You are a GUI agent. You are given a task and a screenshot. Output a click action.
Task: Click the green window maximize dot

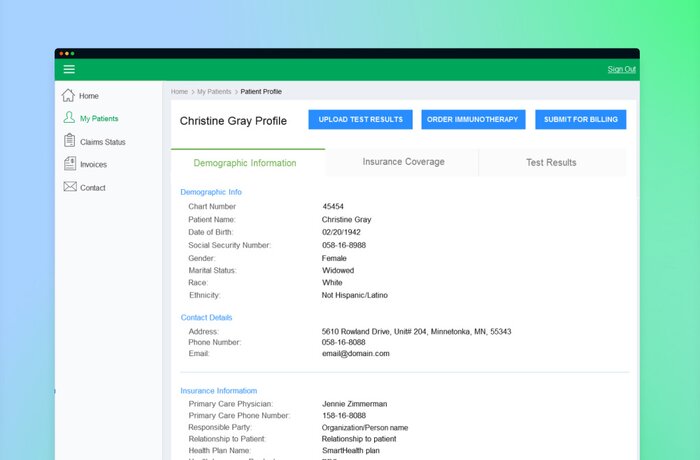(72, 53)
